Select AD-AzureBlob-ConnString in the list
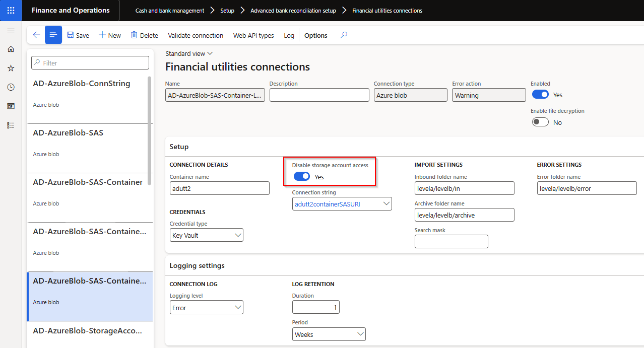644x348 pixels. 82,84
